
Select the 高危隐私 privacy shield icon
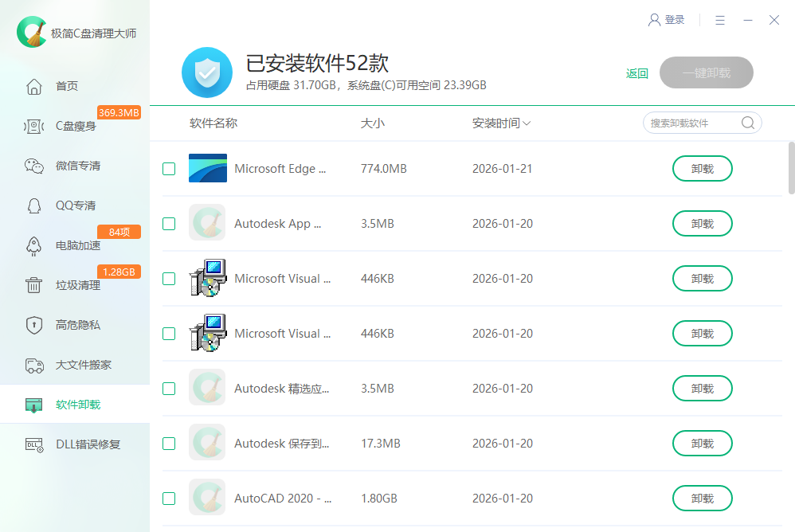(x=33, y=324)
